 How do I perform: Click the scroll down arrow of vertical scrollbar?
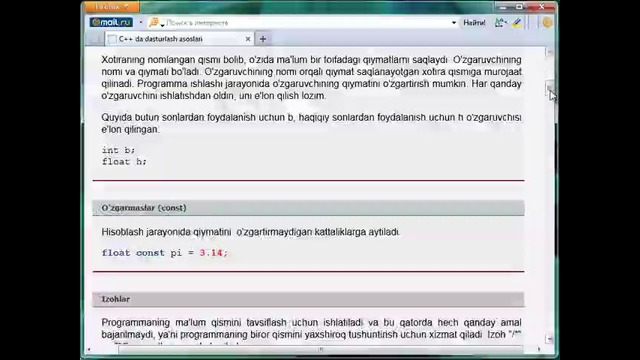pyautogui.click(x=549, y=339)
